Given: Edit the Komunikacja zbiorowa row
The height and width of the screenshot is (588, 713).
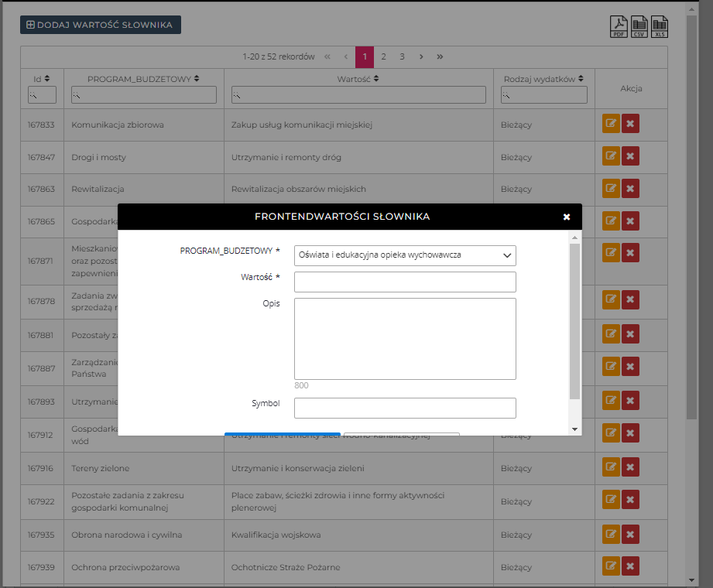Looking at the screenshot, I should (x=611, y=125).
